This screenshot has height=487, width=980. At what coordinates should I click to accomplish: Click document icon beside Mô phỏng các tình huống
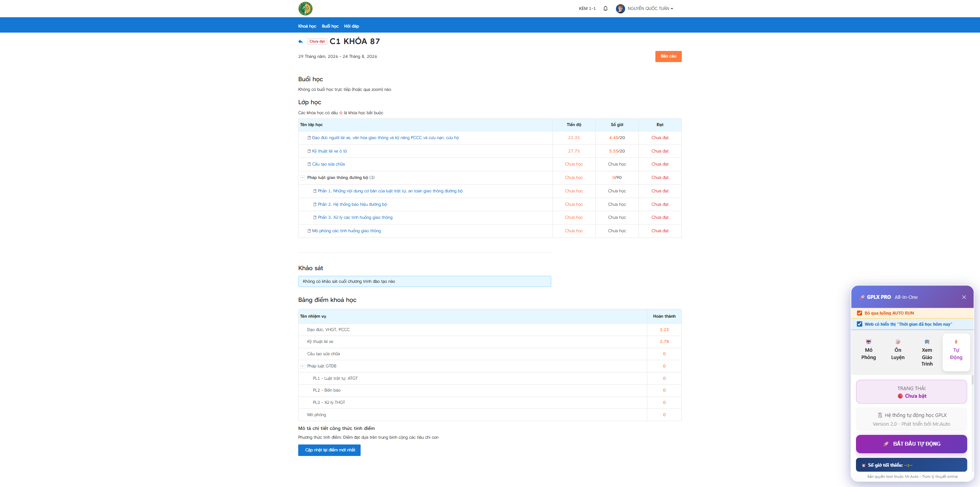[309, 231]
